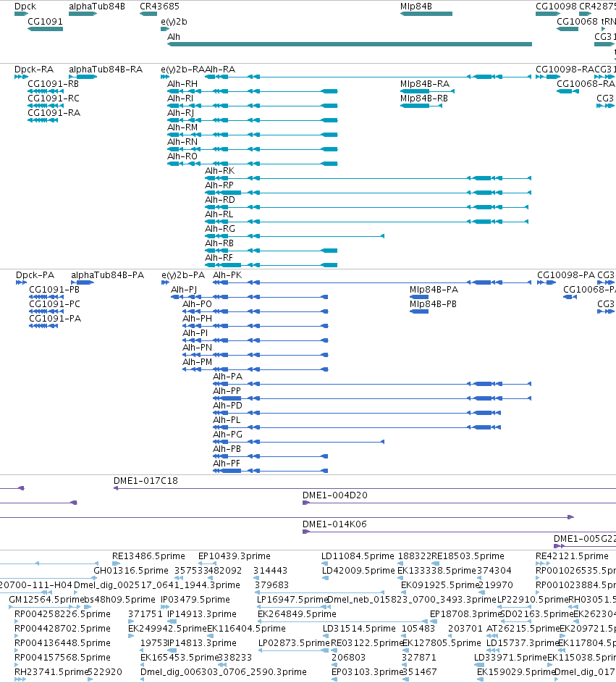Click Mlp84B-RB transcript label

(x=424, y=99)
